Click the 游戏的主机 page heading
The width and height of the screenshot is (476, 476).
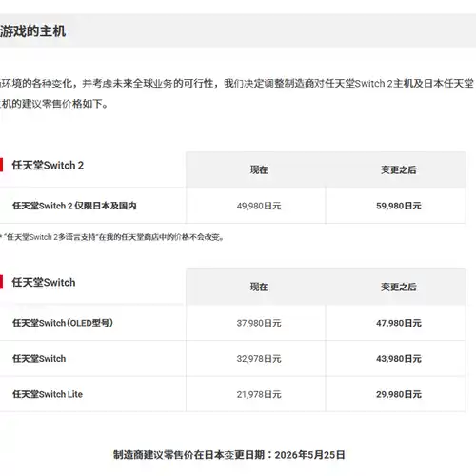click(32, 31)
